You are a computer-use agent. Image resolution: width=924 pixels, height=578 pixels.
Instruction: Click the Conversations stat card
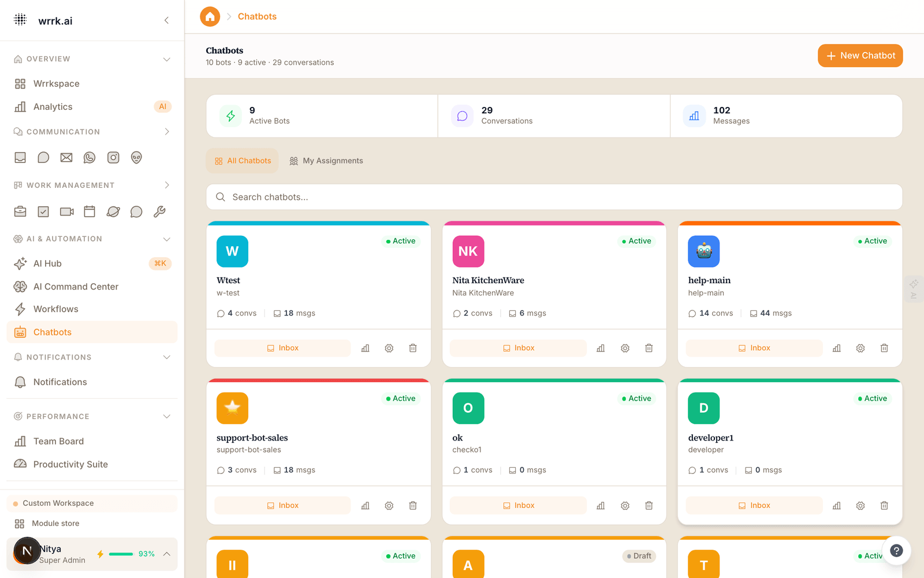[x=554, y=116]
